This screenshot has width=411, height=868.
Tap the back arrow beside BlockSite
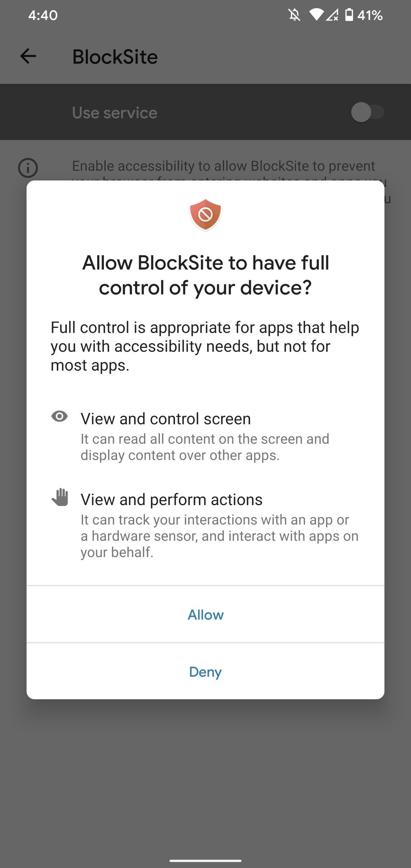tap(28, 56)
